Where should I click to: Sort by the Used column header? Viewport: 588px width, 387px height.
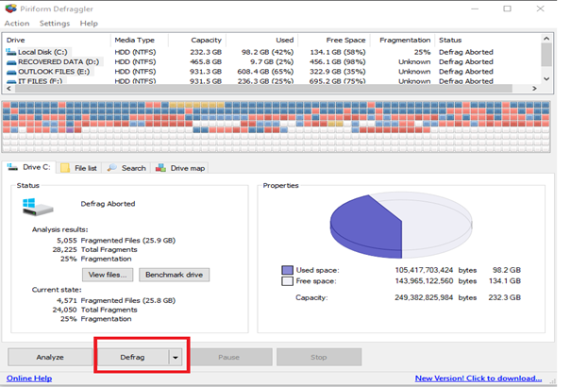coord(261,41)
